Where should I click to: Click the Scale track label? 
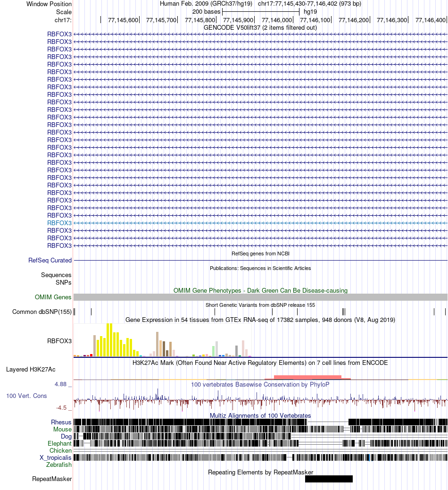64,12
